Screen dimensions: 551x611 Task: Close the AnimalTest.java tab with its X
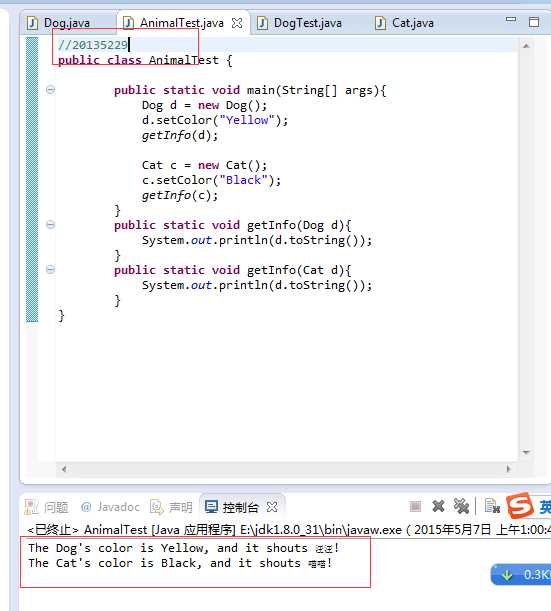pos(237,23)
